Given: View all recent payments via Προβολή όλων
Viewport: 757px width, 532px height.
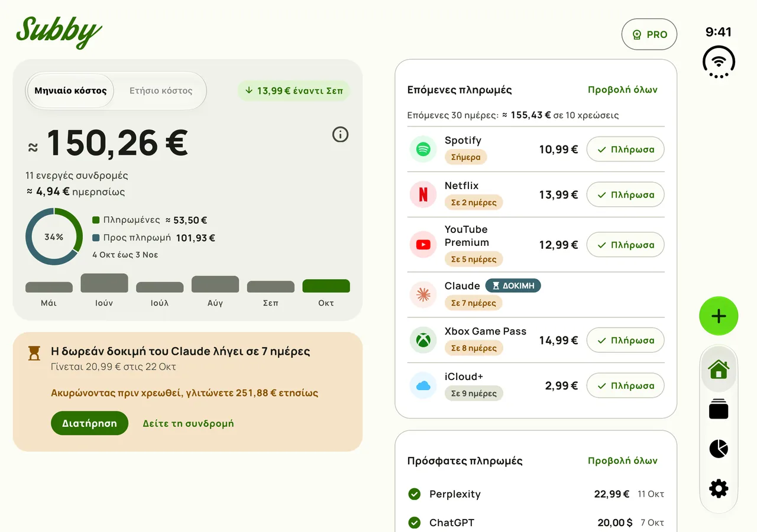Looking at the screenshot, I should [x=623, y=460].
